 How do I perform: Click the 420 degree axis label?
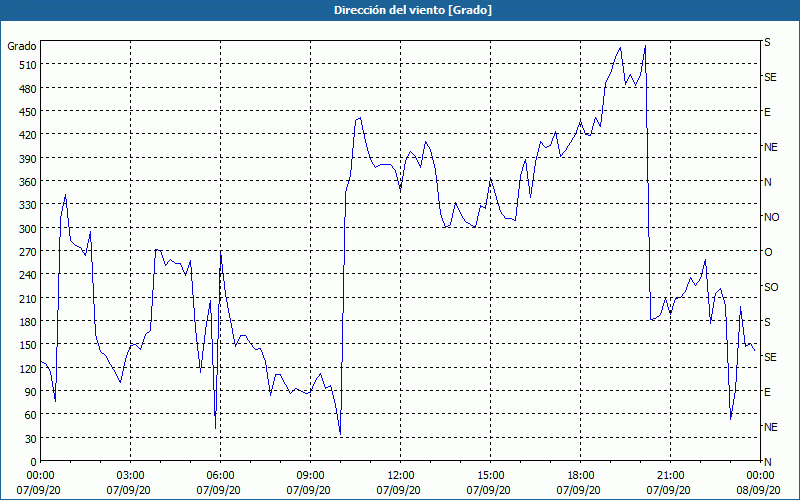coord(28,135)
